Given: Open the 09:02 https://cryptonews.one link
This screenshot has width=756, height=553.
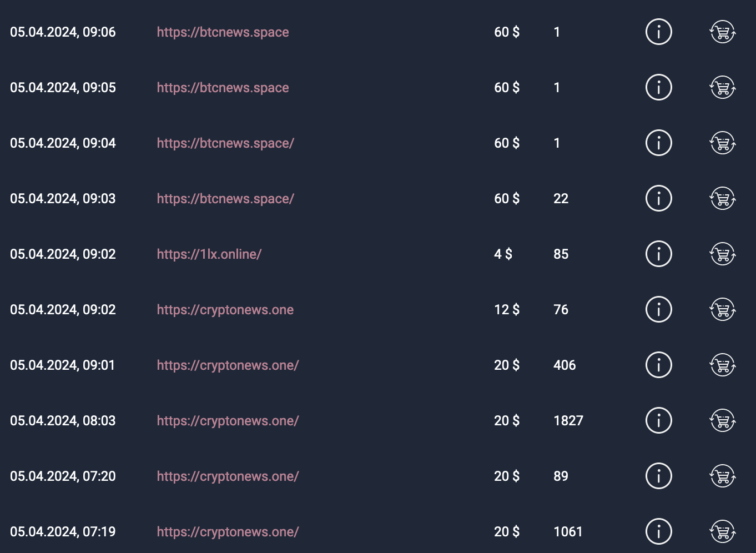Looking at the screenshot, I should point(225,310).
